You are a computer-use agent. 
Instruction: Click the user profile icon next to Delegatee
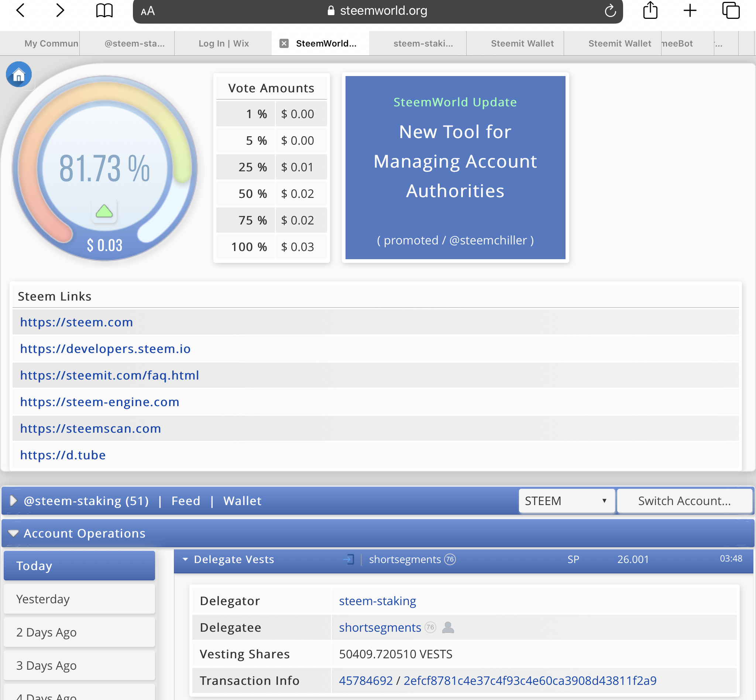(448, 628)
